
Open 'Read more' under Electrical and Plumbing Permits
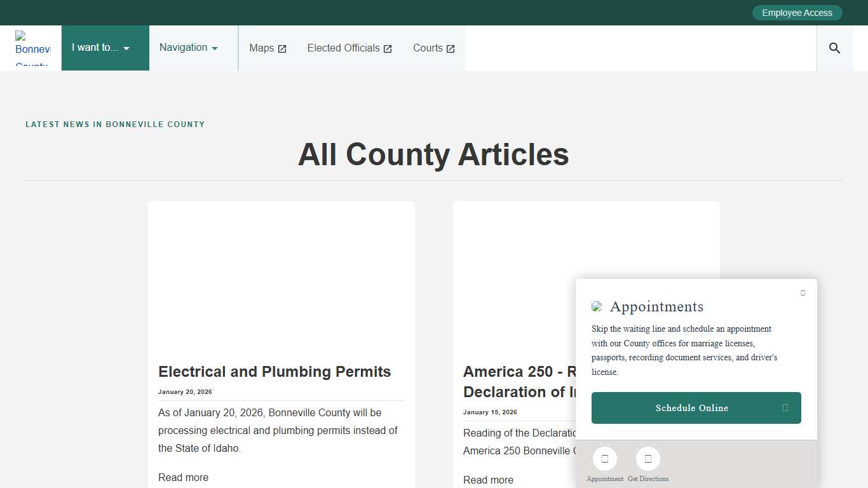[183, 477]
